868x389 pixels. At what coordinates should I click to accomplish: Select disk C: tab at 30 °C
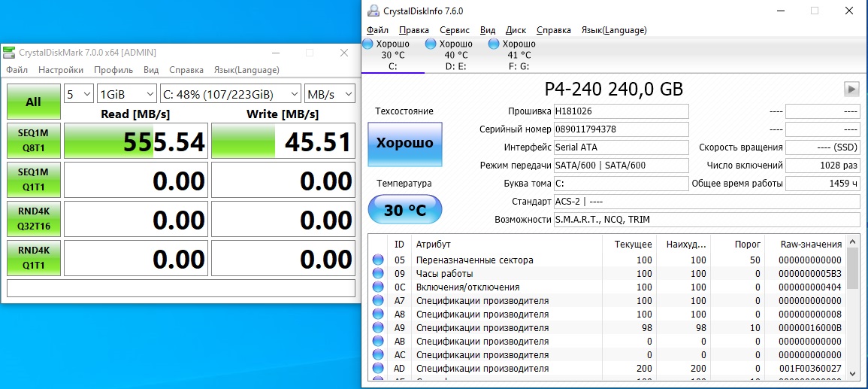point(392,55)
